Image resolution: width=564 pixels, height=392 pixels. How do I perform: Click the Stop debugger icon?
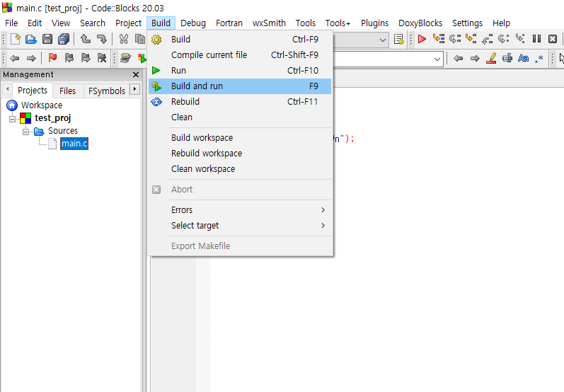pos(553,39)
